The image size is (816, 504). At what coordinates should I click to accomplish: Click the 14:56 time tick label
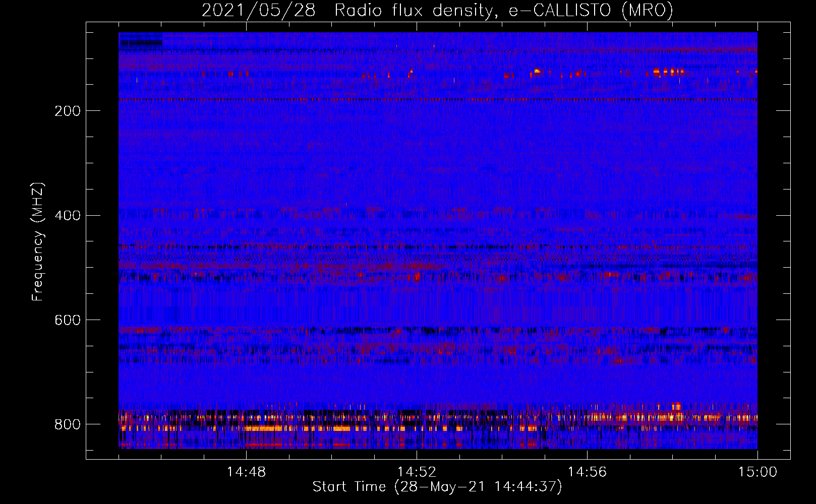tap(587, 472)
